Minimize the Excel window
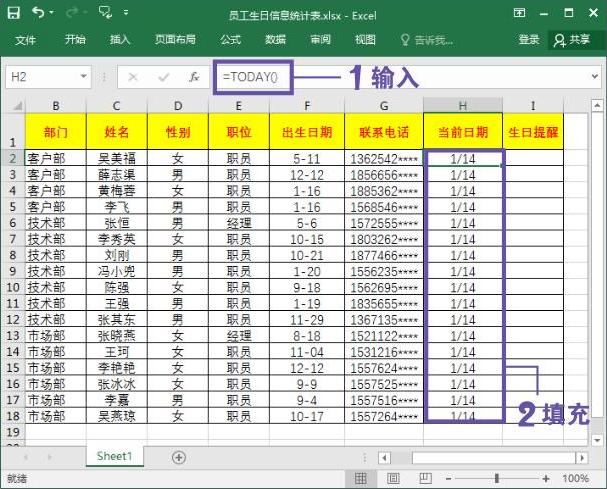 click(544, 14)
